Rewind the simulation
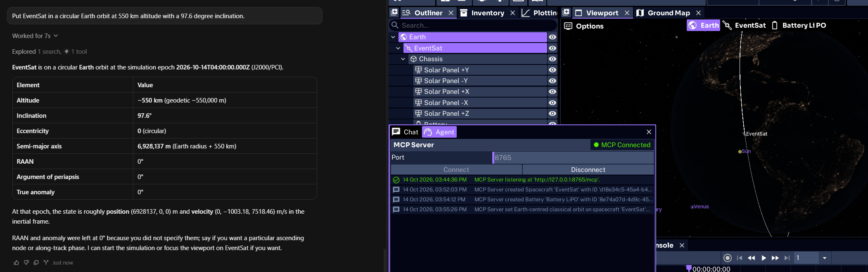This screenshot has width=868, height=272. pyautogui.click(x=752, y=258)
